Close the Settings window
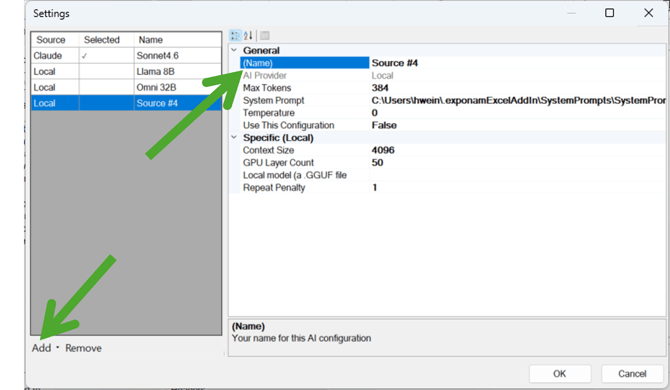 (x=649, y=13)
